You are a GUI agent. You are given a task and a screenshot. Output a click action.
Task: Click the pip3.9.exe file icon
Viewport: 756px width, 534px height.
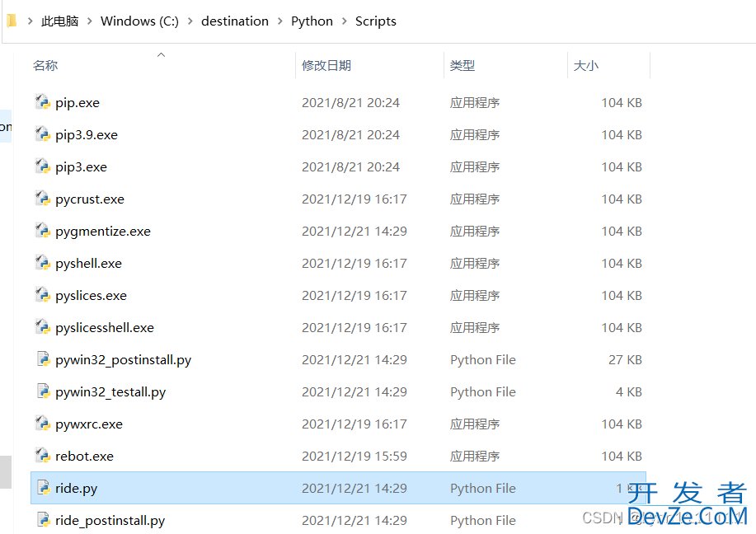pyautogui.click(x=42, y=134)
